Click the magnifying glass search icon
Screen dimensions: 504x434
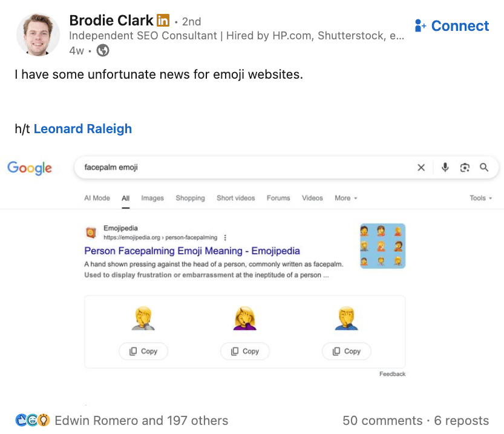(x=484, y=168)
